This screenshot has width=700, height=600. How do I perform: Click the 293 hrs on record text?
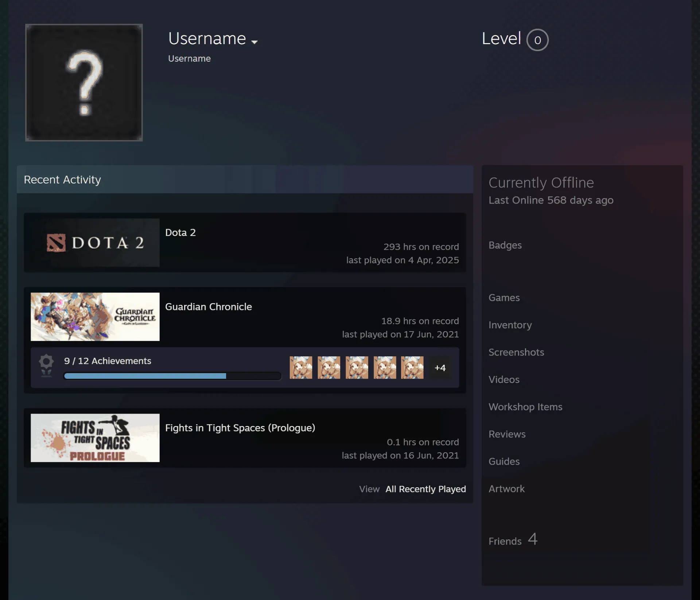(x=421, y=247)
